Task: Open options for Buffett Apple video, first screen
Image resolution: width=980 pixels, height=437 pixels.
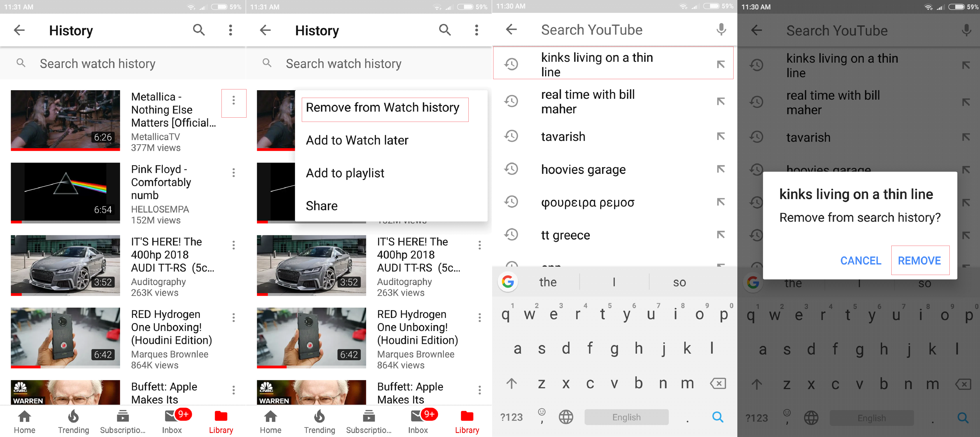Action: pos(234,390)
